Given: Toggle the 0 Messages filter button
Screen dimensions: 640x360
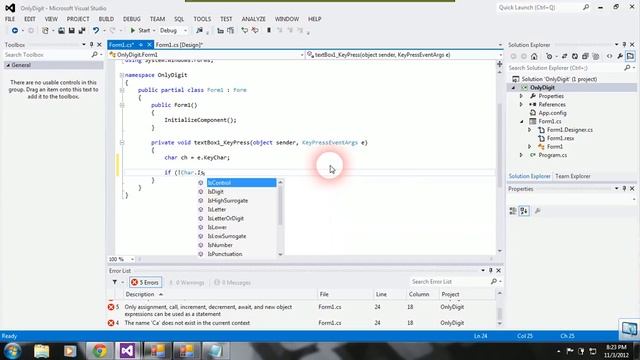Looking at the screenshot, I should 232,282.
